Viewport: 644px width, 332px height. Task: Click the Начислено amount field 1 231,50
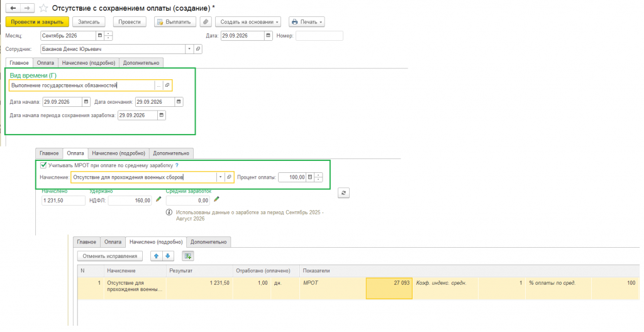coord(64,201)
